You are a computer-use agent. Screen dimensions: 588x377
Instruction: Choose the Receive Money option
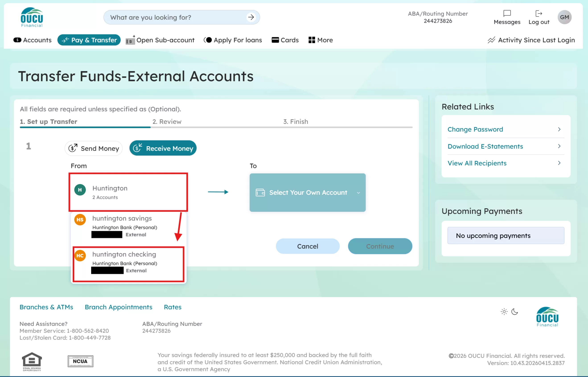163,148
